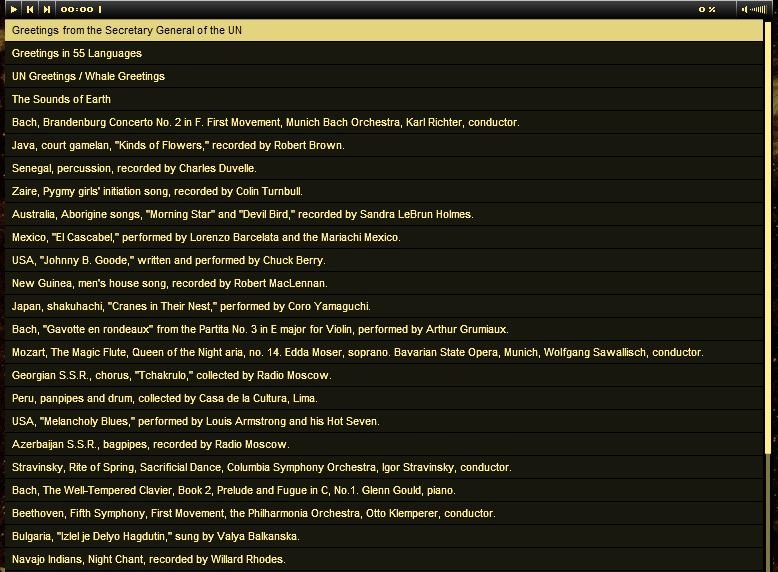Play Greetings in 55 Languages

[384, 53]
